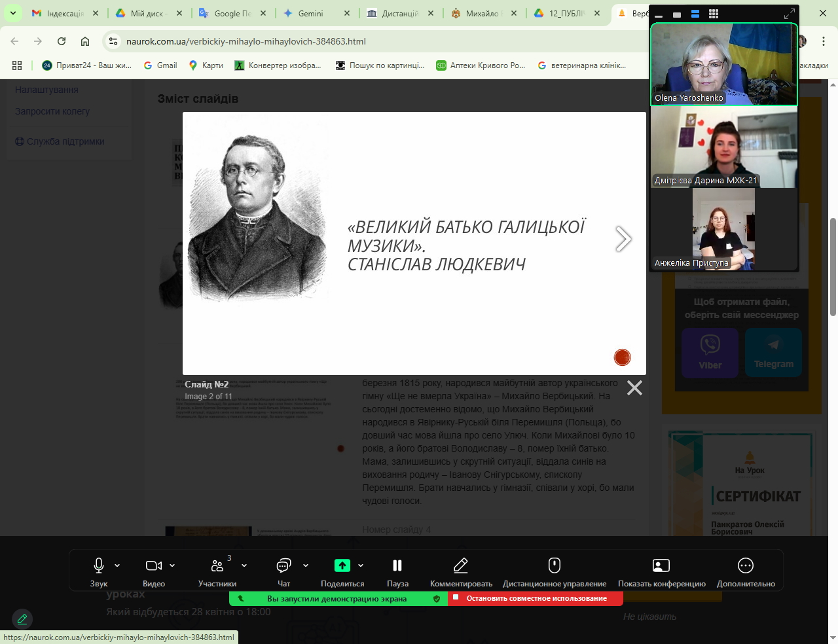Open Дополнительно more options menu
Image resolution: width=838 pixels, height=644 pixels.
pyautogui.click(x=745, y=565)
